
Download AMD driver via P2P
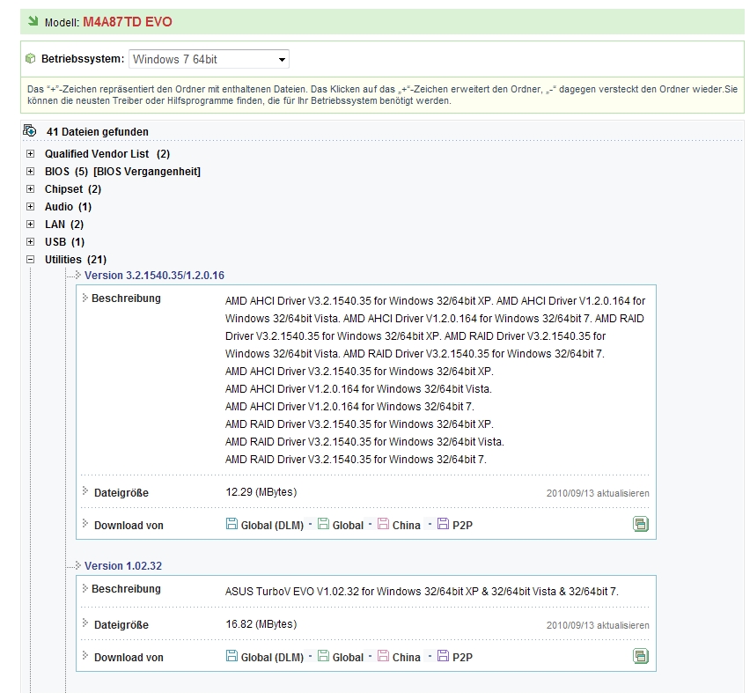click(462, 526)
